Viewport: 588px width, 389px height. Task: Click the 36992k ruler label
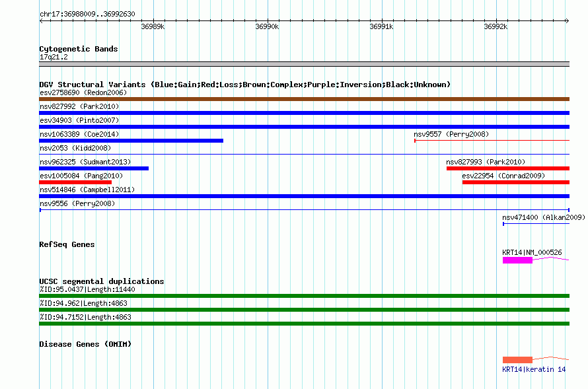pyautogui.click(x=496, y=26)
